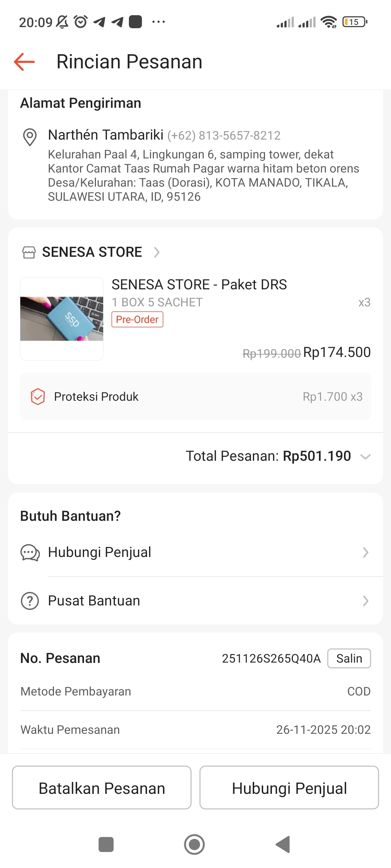Open the Proteksi Produk row
This screenshot has height=868, width=391.
click(x=195, y=396)
